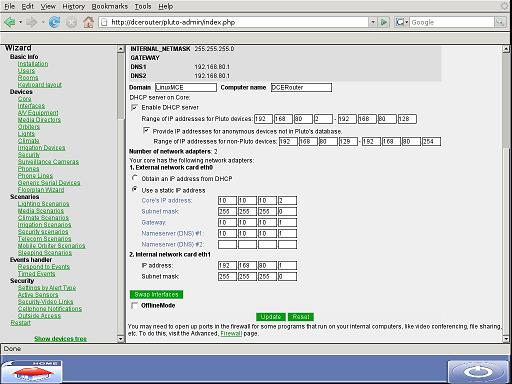This screenshot has width=512, height=384.
Task: Click the power icon at bottom right
Action: click(478, 371)
